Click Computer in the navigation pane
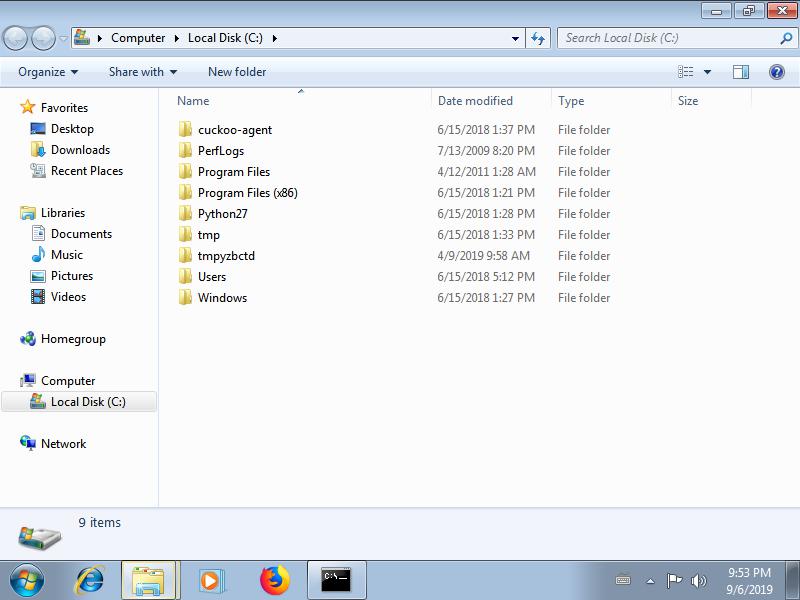Image resolution: width=800 pixels, height=600 pixels. (68, 381)
